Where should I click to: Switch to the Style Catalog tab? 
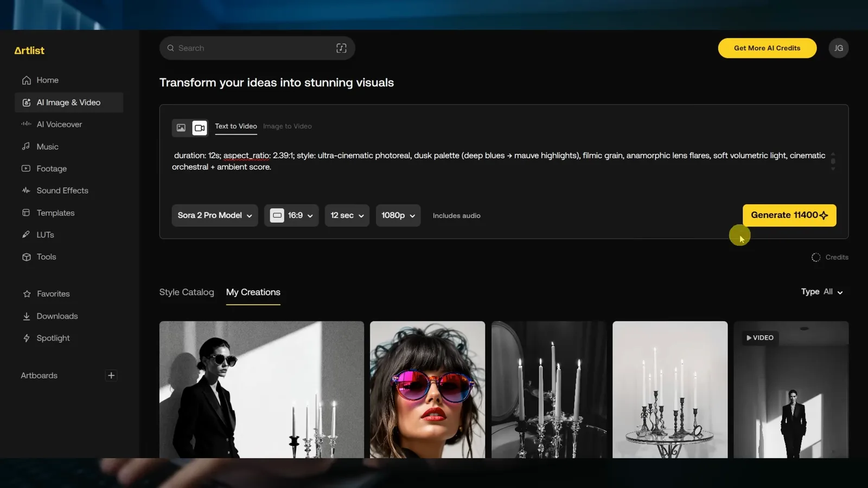pyautogui.click(x=187, y=292)
